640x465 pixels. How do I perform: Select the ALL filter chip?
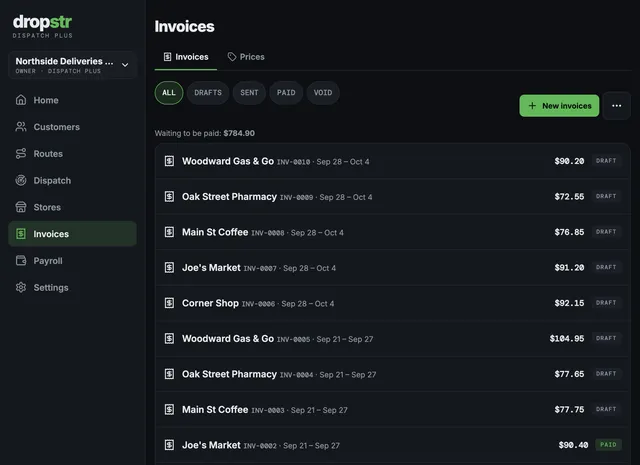click(169, 93)
